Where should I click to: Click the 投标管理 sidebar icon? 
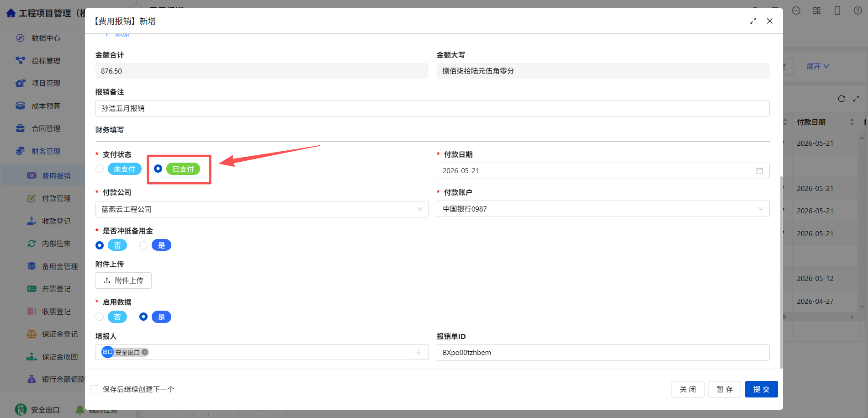tap(20, 60)
